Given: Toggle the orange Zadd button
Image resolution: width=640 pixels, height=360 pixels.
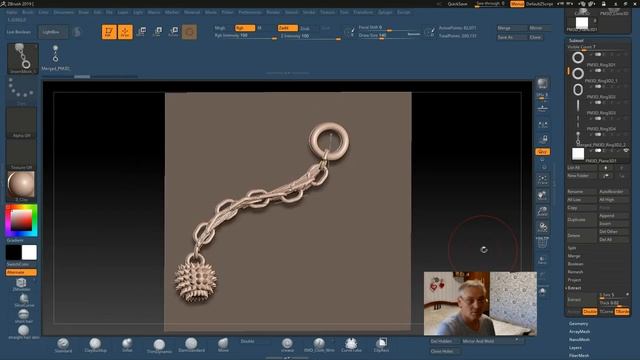Looking at the screenshot, I should tap(288, 28).
